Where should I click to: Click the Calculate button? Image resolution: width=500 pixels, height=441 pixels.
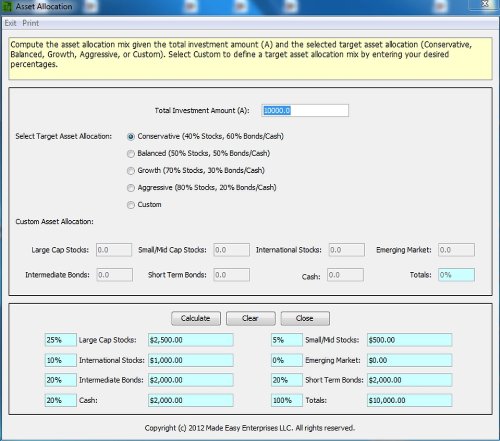tap(196, 318)
